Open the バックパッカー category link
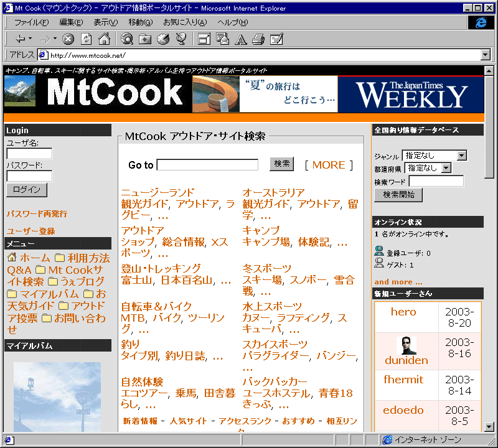The height and width of the screenshot is (448, 498). click(x=275, y=381)
